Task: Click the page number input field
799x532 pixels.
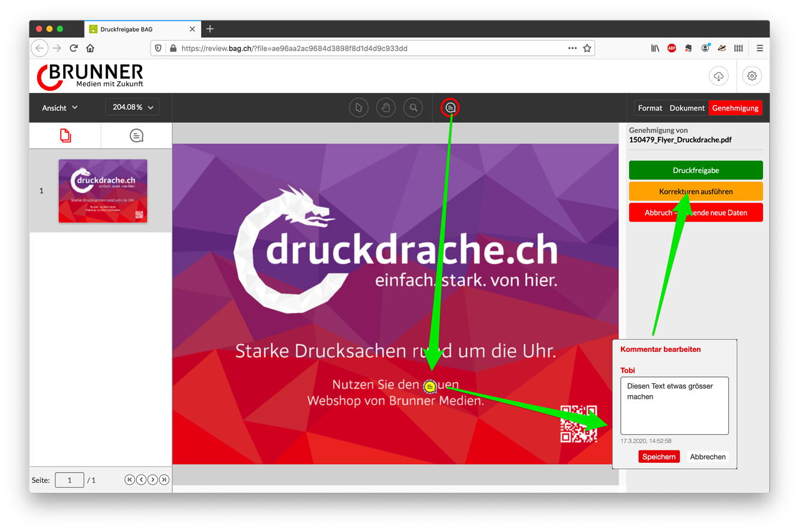Action: point(70,480)
